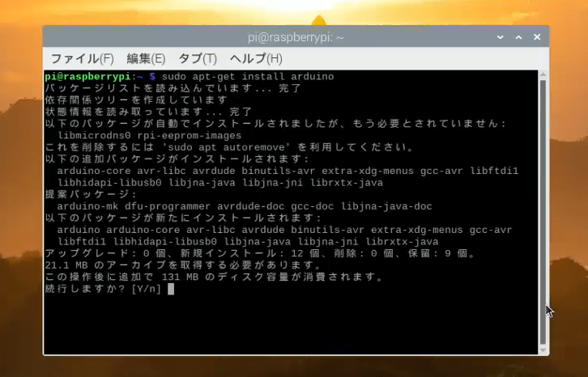The width and height of the screenshot is (588, 377).
Task: Click the line '提案パッケージ:'
Action: [x=92, y=194]
